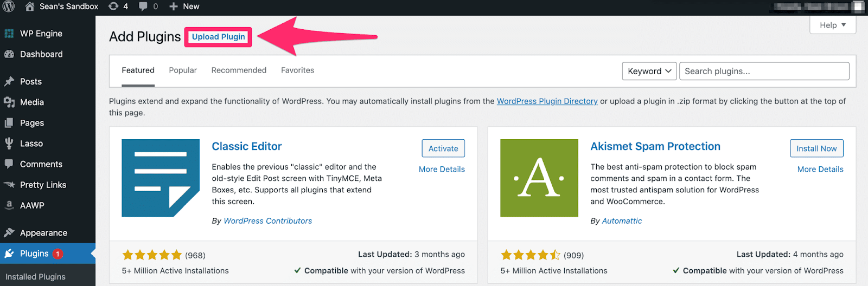Click the user avatar in the admin bar

(858, 6)
